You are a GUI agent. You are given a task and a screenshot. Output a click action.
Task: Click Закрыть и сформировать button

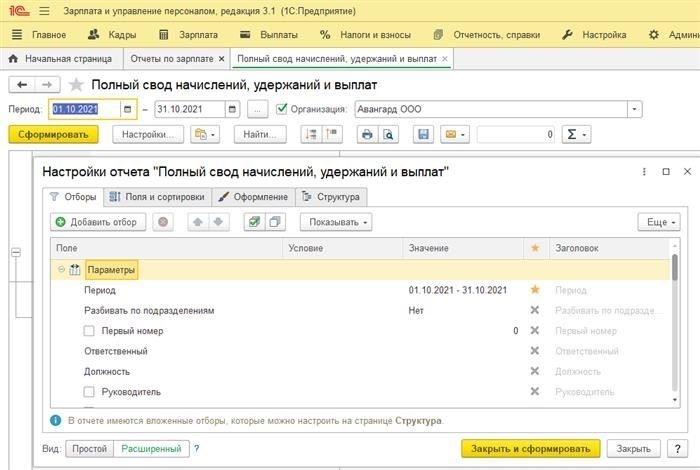click(x=531, y=449)
